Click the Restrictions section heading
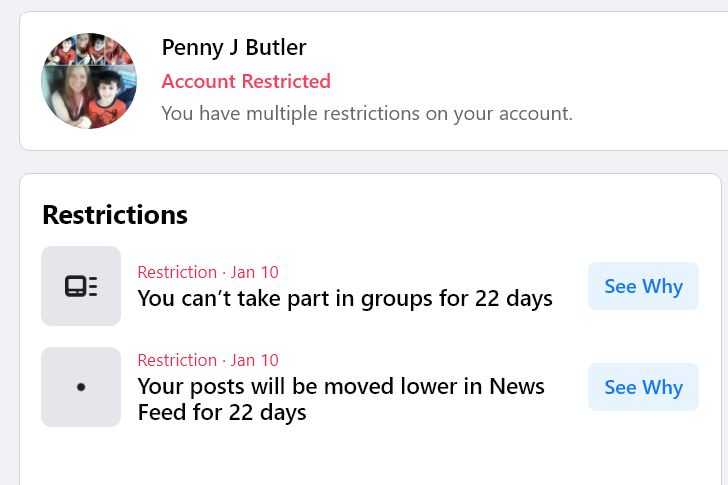Viewport: 728px width, 485px height. [x=115, y=215]
